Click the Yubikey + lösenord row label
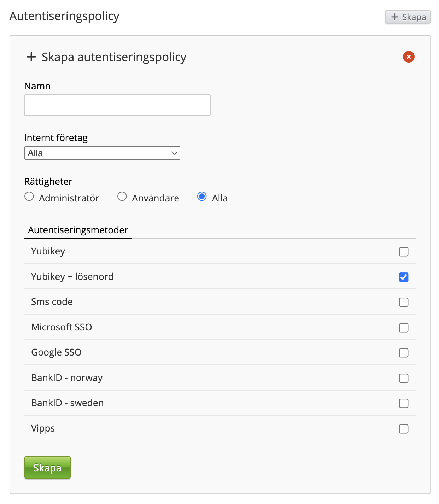Viewport: 439px width, 504px height. click(72, 277)
